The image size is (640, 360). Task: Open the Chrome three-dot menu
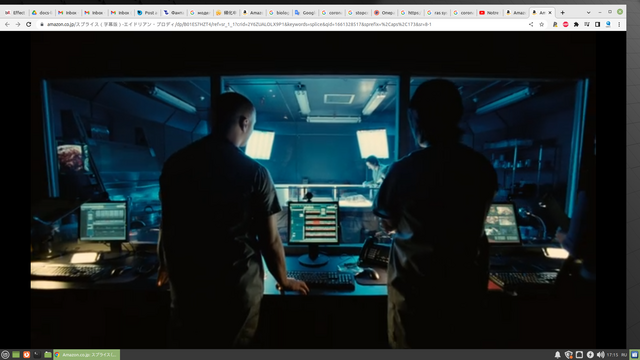click(x=619, y=24)
